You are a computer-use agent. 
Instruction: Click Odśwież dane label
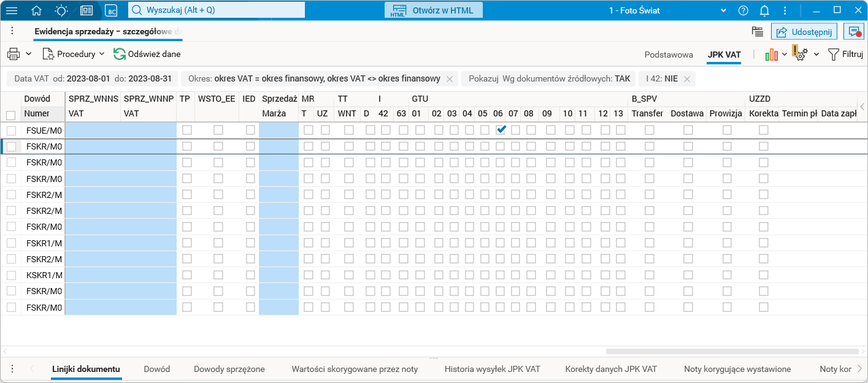(x=154, y=54)
